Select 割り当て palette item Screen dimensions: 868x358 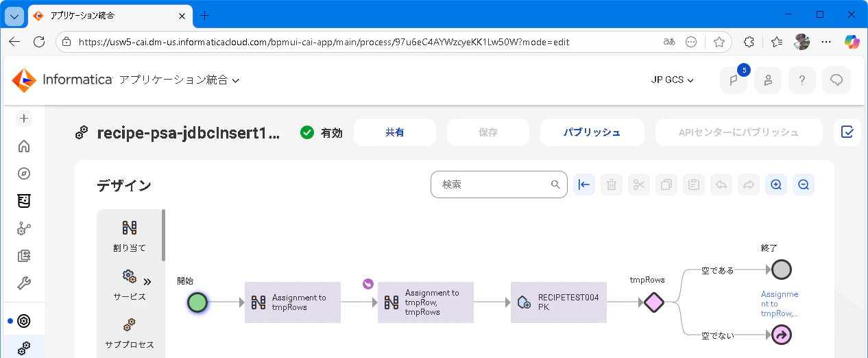[x=129, y=236]
